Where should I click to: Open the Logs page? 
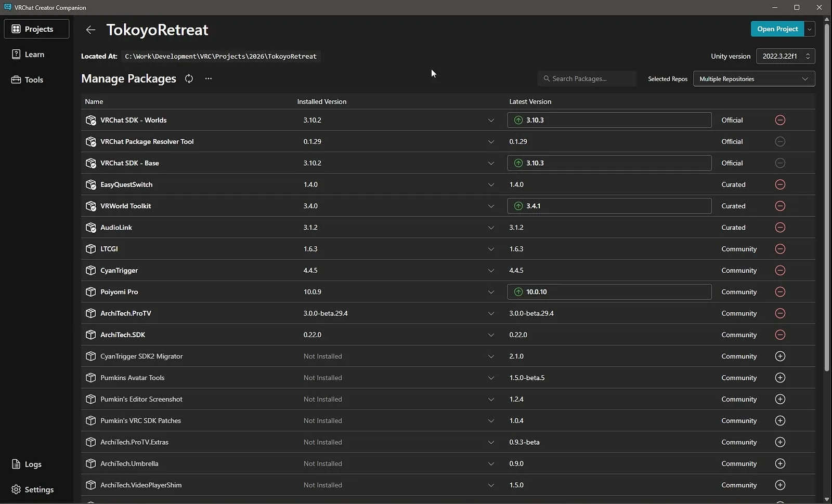pos(36,464)
